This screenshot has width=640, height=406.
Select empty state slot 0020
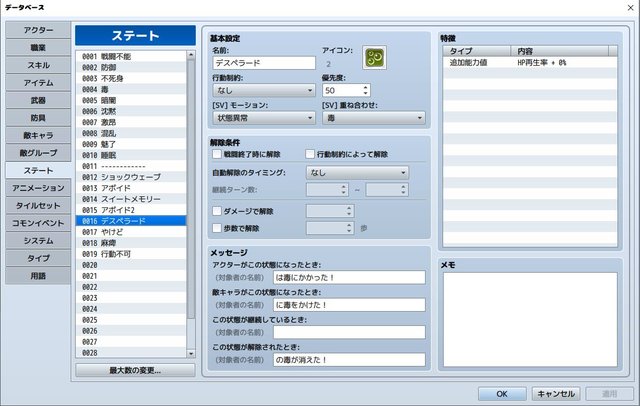click(131, 265)
